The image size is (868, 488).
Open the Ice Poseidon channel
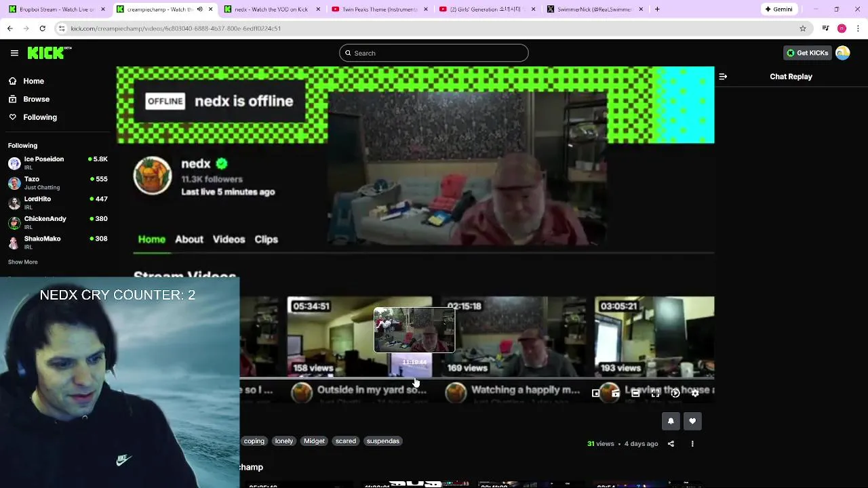(x=58, y=163)
